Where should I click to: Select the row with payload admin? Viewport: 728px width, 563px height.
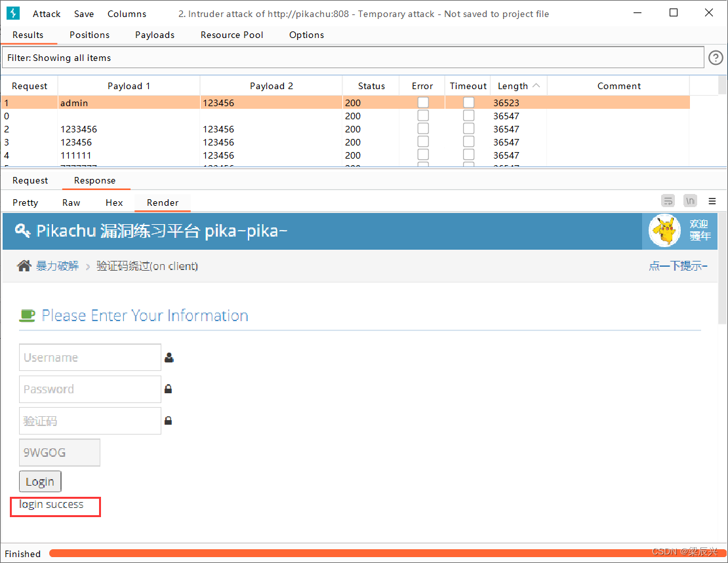point(346,103)
